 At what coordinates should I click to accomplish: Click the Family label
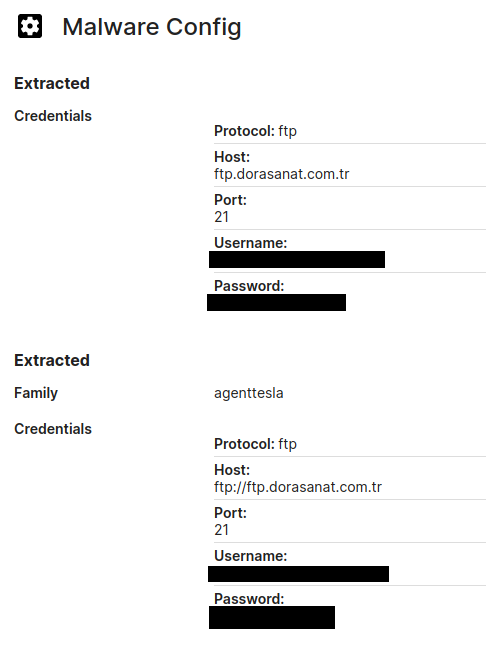(x=36, y=393)
